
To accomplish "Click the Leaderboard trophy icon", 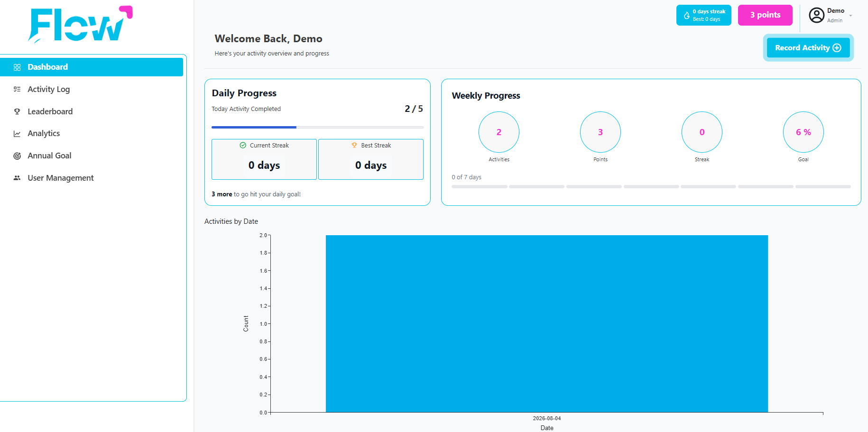I will point(17,111).
